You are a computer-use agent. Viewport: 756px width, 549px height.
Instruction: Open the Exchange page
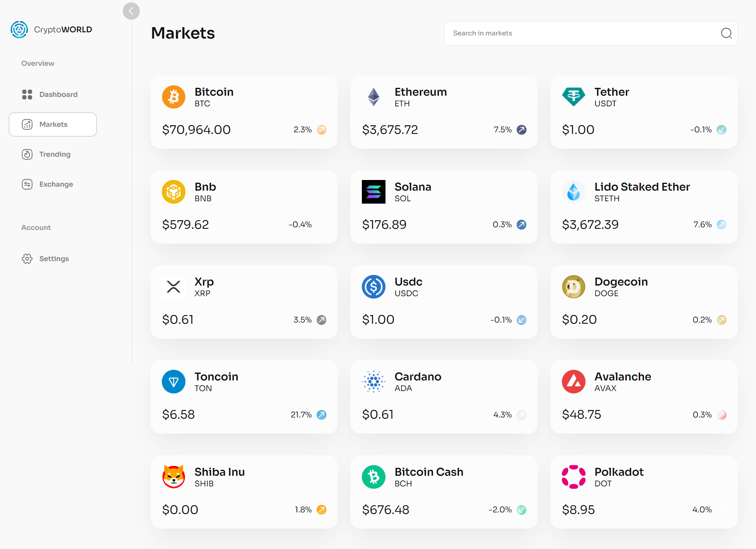click(x=53, y=184)
